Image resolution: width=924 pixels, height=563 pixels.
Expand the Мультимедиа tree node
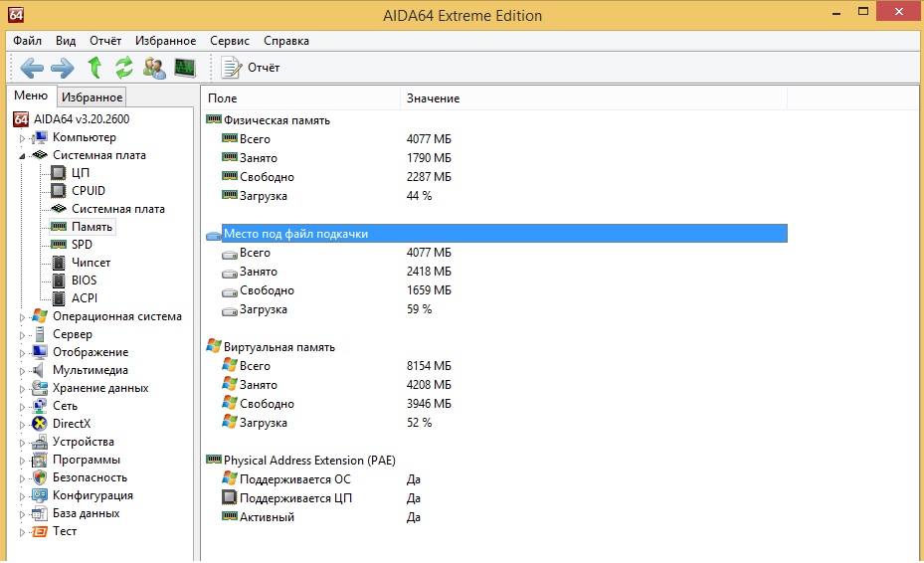click(x=22, y=371)
